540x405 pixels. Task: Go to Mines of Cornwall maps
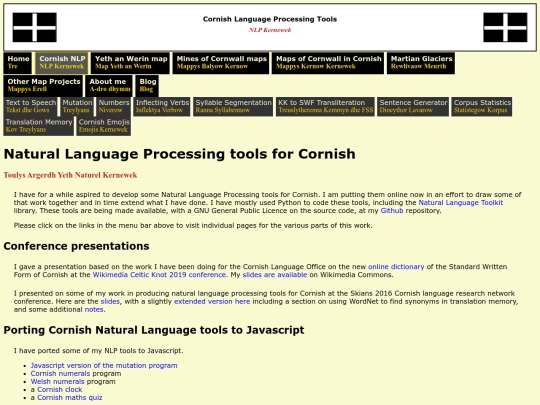coord(221,63)
